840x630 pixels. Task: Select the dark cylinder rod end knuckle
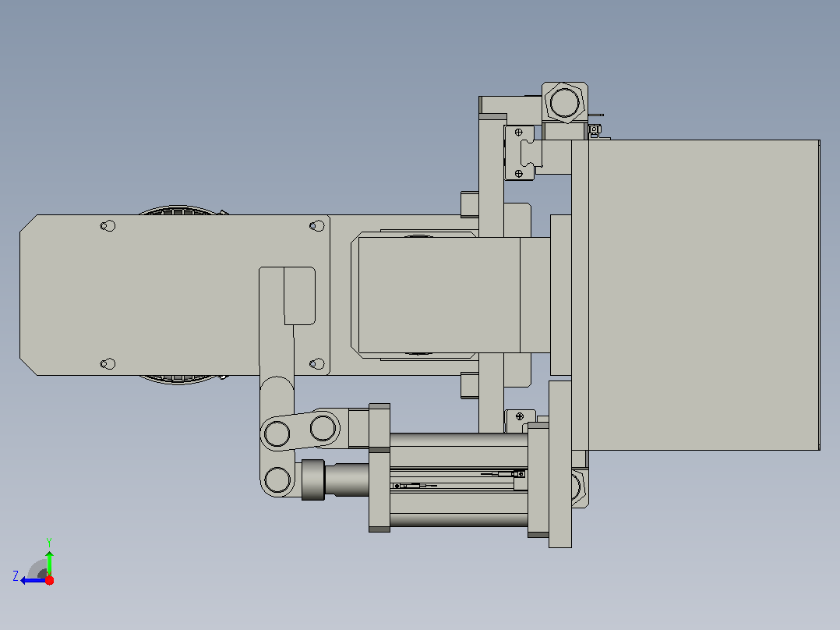point(313,480)
